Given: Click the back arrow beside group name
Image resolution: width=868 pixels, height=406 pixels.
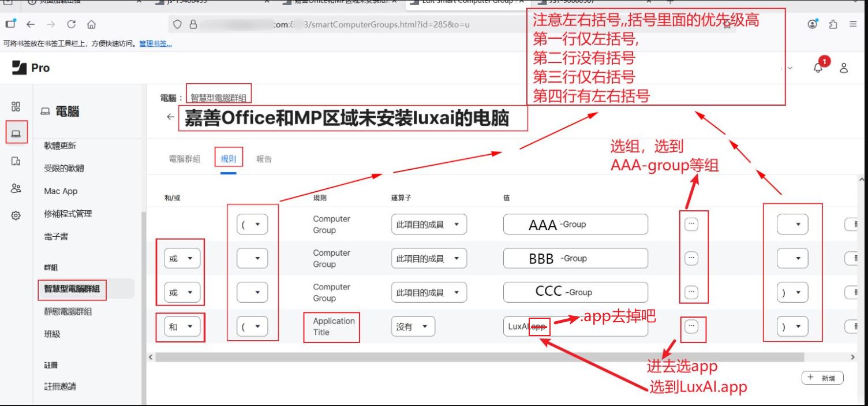Looking at the screenshot, I should click(170, 117).
